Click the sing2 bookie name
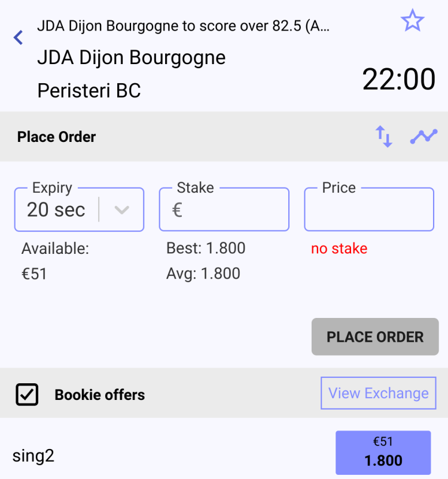448x479 pixels. (33, 456)
